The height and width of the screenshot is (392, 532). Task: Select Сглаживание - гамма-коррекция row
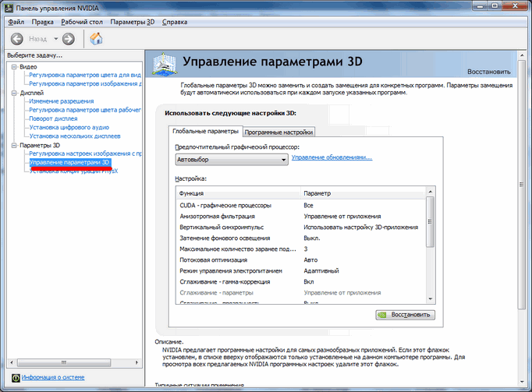point(300,281)
